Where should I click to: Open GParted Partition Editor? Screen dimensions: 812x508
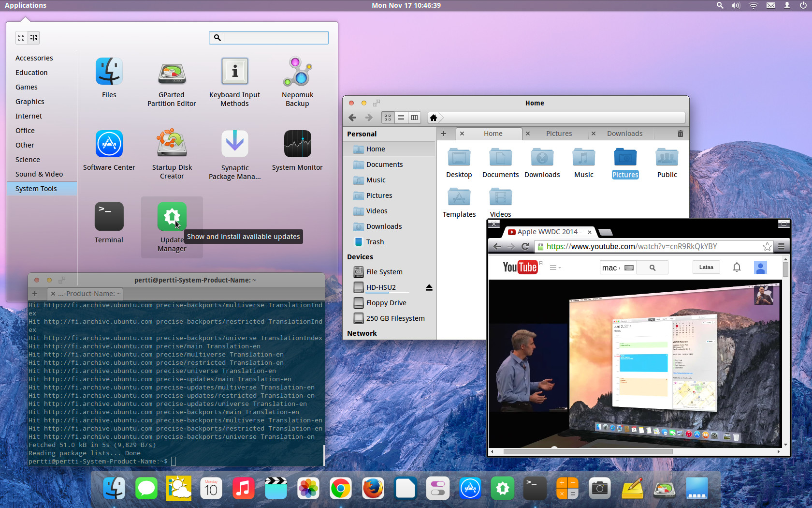(x=172, y=74)
